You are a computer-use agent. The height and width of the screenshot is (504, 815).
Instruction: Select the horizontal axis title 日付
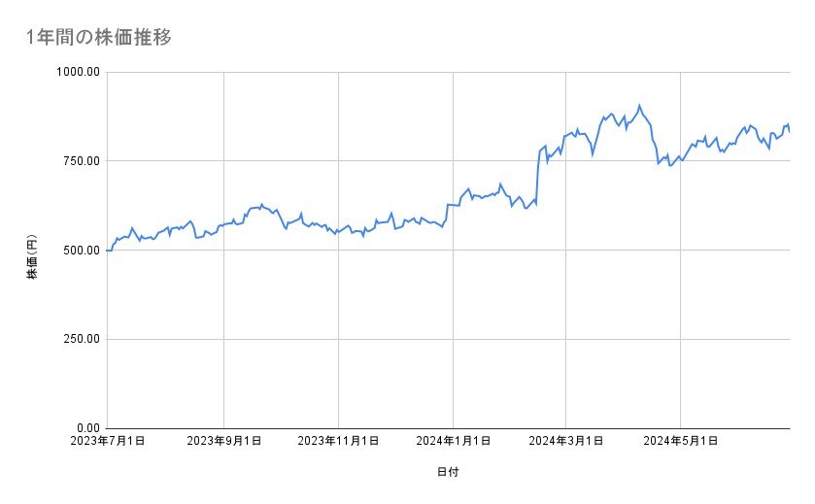coord(448,472)
